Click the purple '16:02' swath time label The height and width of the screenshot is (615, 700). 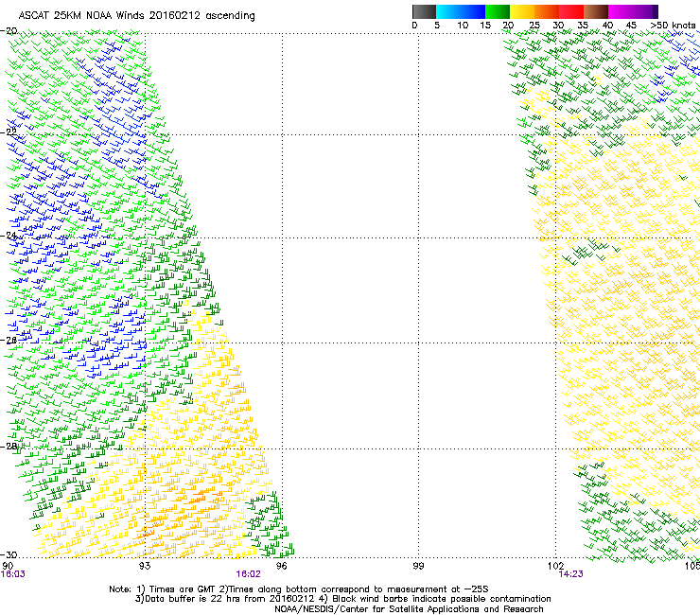[248, 574]
